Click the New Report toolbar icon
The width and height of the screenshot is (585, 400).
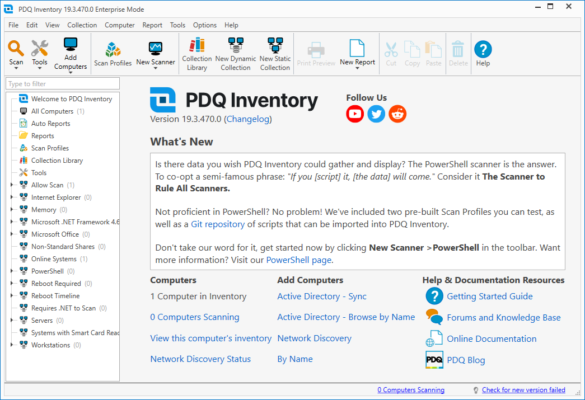[x=357, y=48]
